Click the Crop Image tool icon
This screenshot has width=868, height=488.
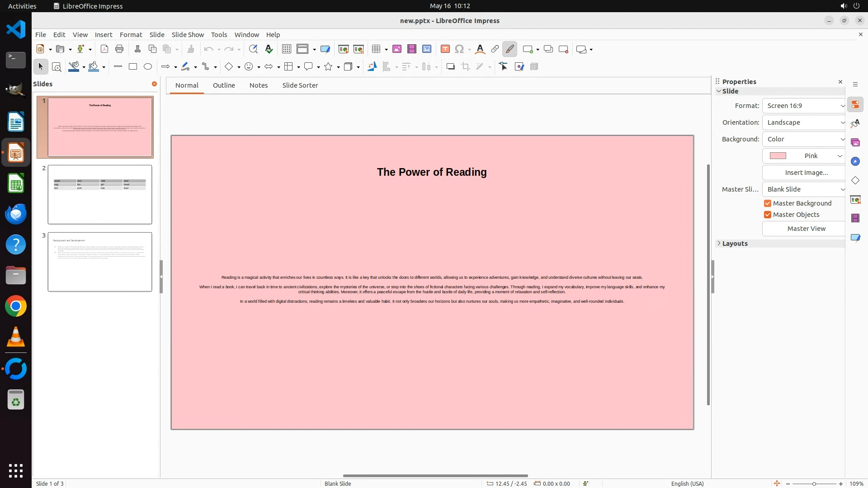(465, 67)
